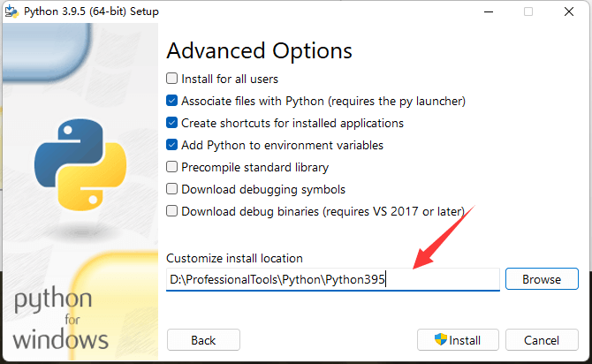Image resolution: width=592 pixels, height=364 pixels.
Task: Click the Python logo graphic
Action: pos(80,164)
